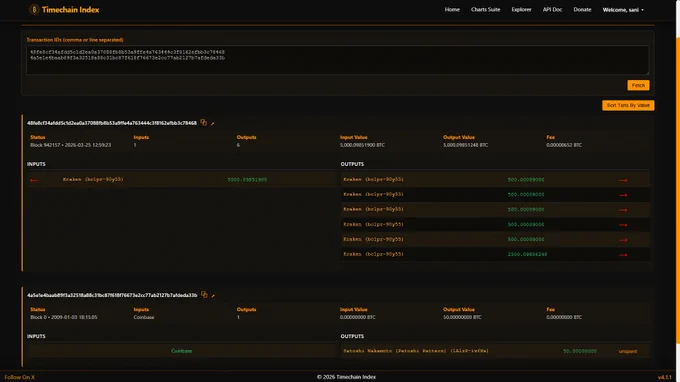Screen dimensions: 680x382
Task: Follow the red forward arrow on the 2500.09806248 output
Action: click(x=623, y=255)
